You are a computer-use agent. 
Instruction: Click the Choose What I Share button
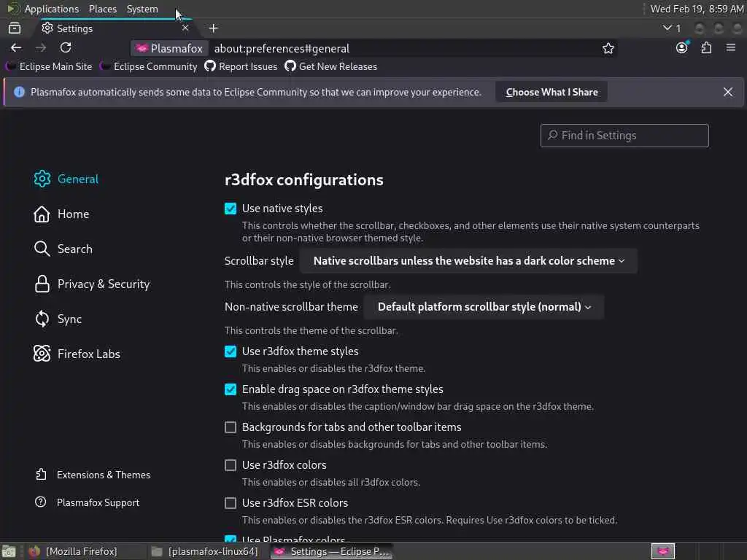click(551, 92)
